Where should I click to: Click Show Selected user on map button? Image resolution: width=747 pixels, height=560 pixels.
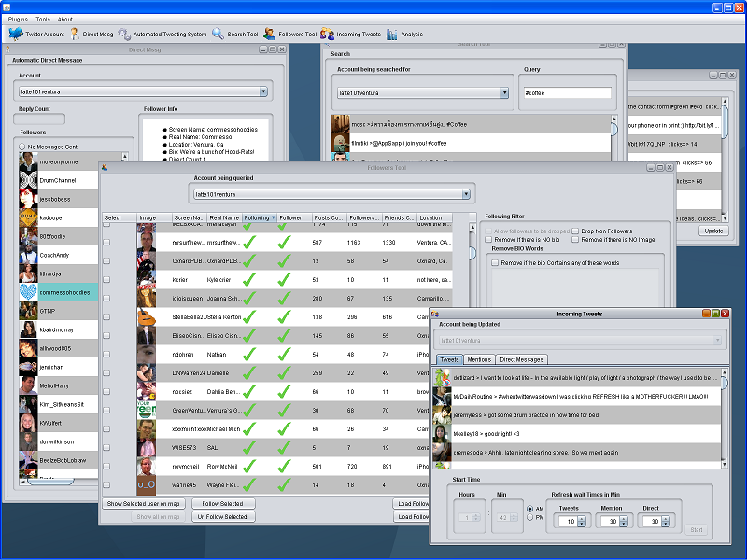[144, 503]
